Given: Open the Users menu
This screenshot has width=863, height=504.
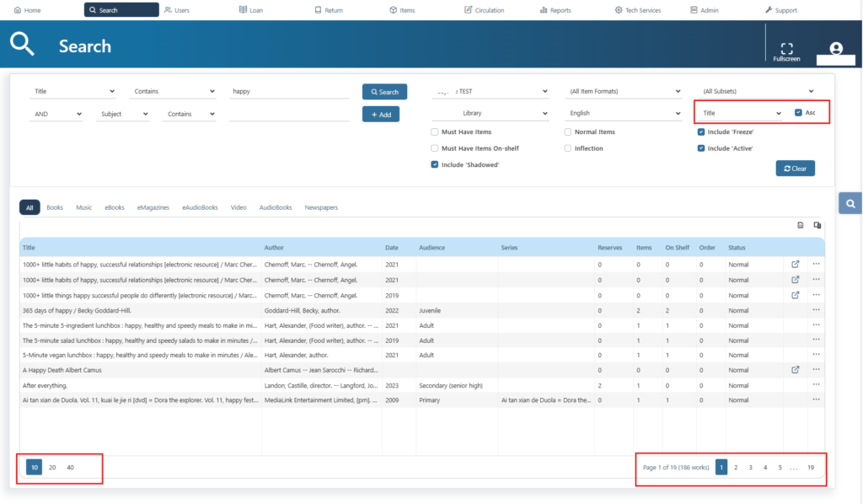Looking at the screenshot, I should (177, 10).
